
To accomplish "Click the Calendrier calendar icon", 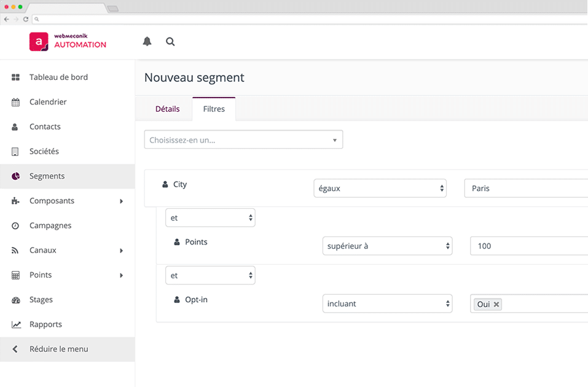I will tap(16, 102).
